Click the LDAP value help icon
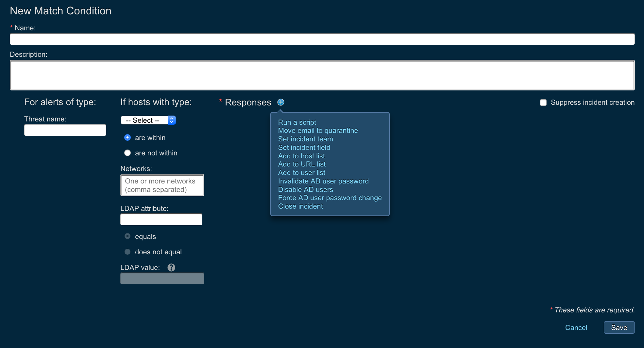The height and width of the screenshot is (348, 644). click(171, 268)
